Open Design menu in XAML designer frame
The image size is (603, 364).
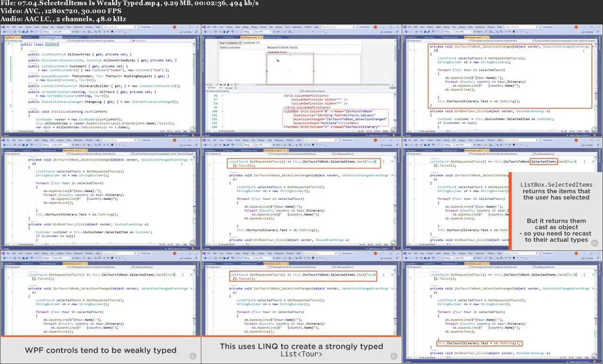[x=254, y=27]
